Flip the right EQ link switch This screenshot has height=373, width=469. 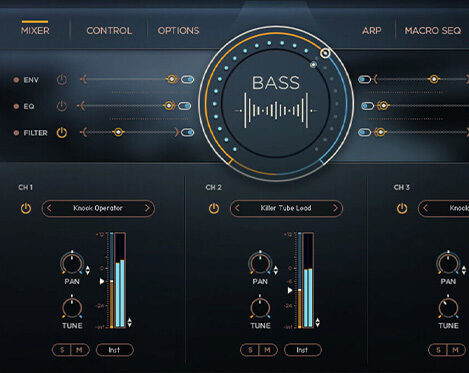click(x=368, y=106)
